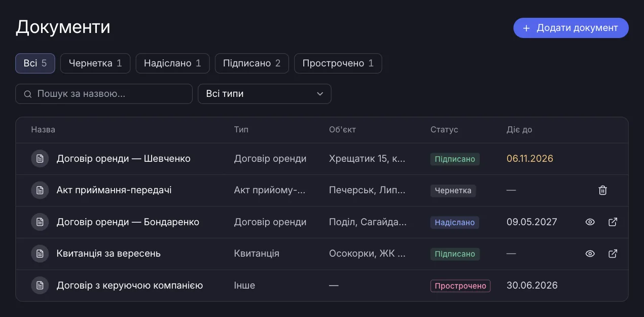Switch to the Чернетка filter tab
This screenshot has height=317, width=644.
click(95, 63)
